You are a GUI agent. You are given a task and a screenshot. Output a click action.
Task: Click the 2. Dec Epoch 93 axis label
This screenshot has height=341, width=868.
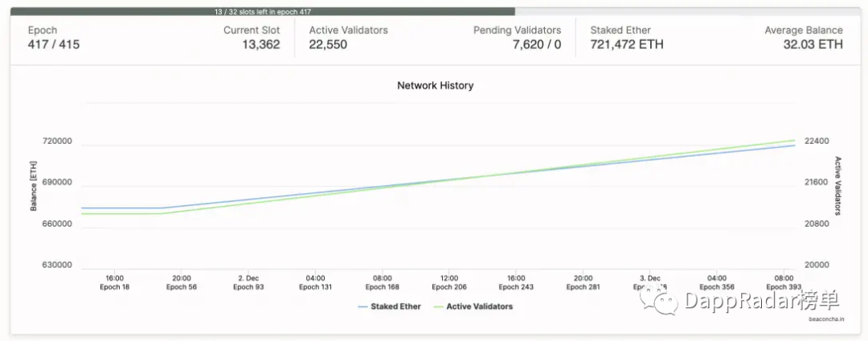(x=248, y=282)
